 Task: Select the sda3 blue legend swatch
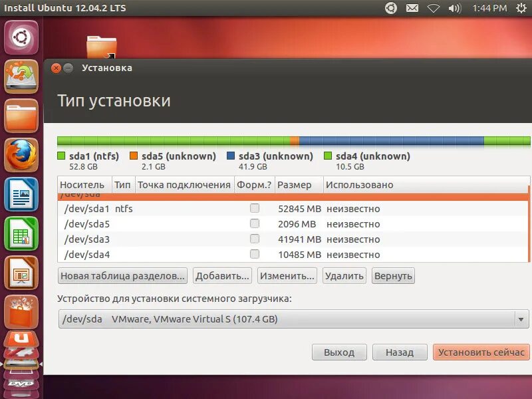[x=231, y=156]
